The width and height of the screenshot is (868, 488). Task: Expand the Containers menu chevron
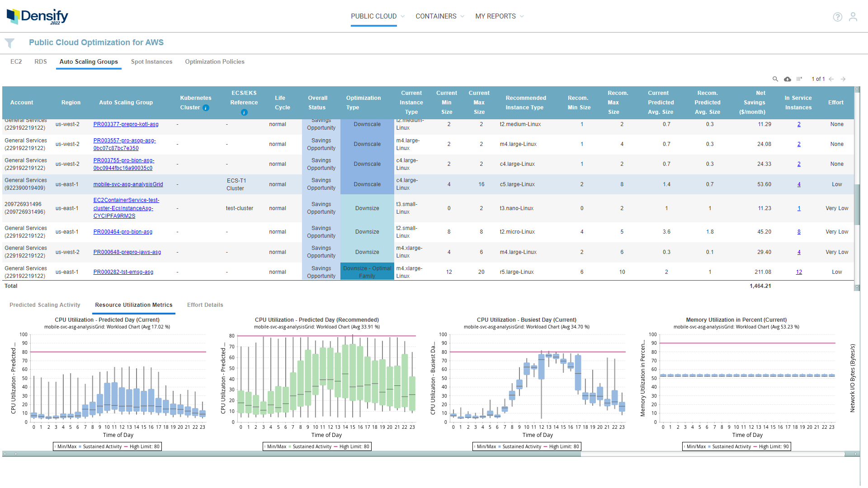462,16
